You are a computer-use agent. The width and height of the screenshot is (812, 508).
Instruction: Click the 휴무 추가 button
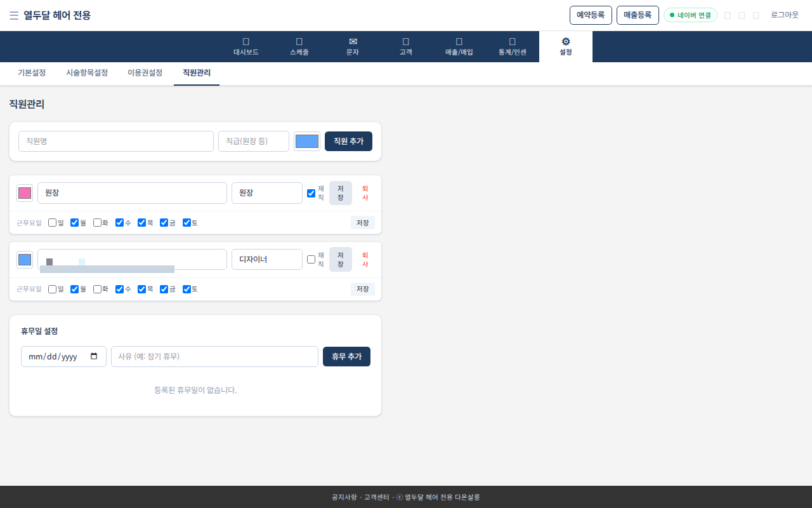[346, 356]
